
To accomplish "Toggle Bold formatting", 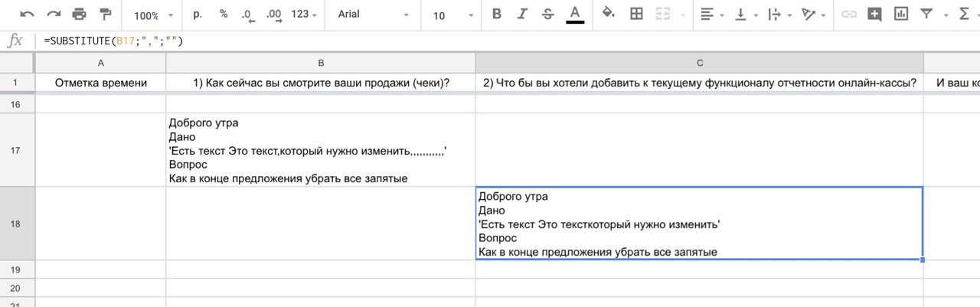I will tap(497, 14).
